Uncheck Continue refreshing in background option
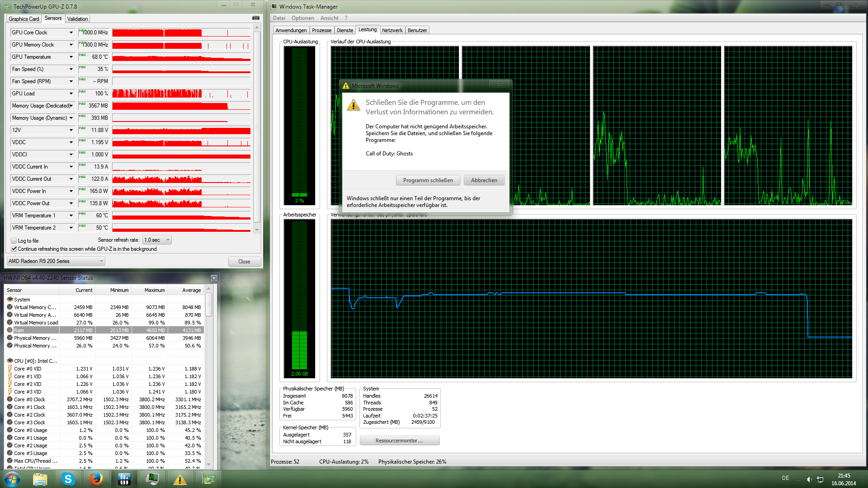 click(14, 249)
